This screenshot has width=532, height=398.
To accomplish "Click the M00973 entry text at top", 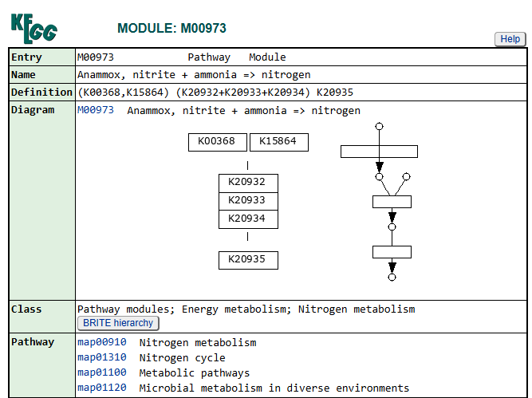I will pos(95,57).
